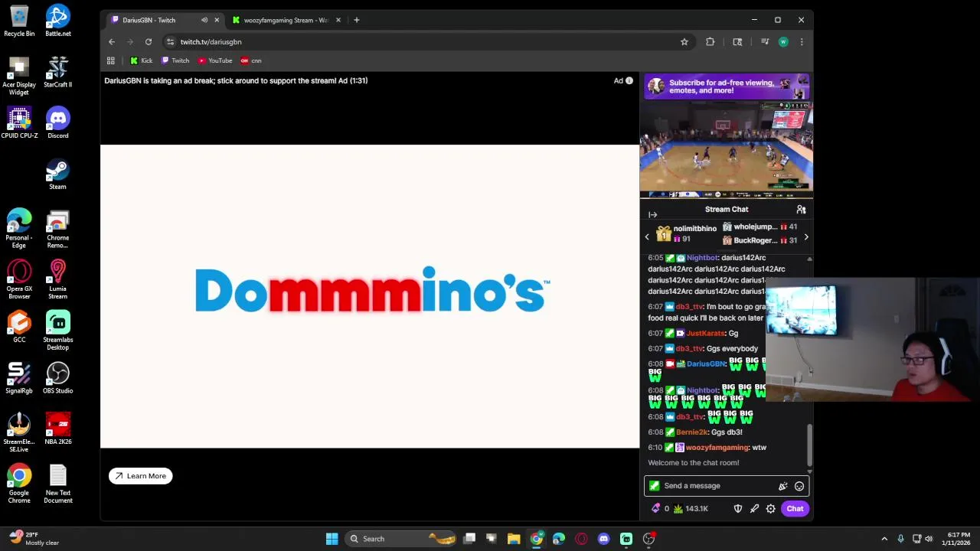The height and width of the screenshot is (551, 980).
Task: Open a new Chrome tab
Action: pyautogui.click(x=357, y=20)
